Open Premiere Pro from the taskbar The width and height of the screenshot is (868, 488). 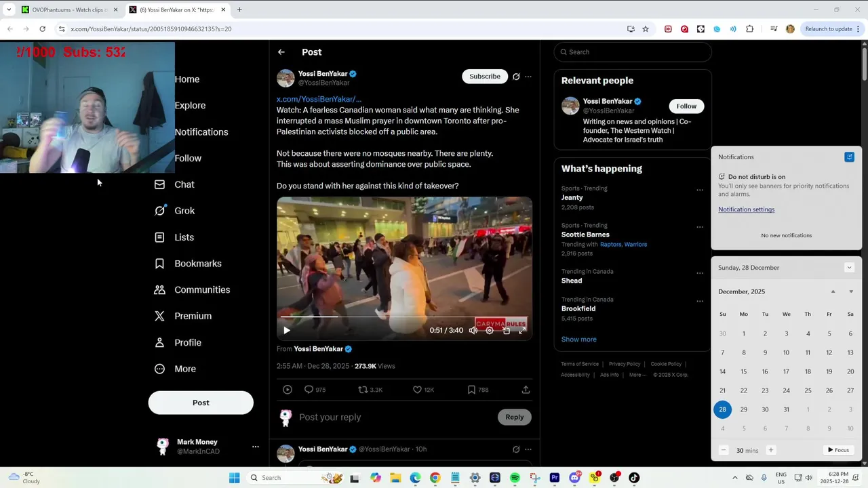[x=555, y=478]
